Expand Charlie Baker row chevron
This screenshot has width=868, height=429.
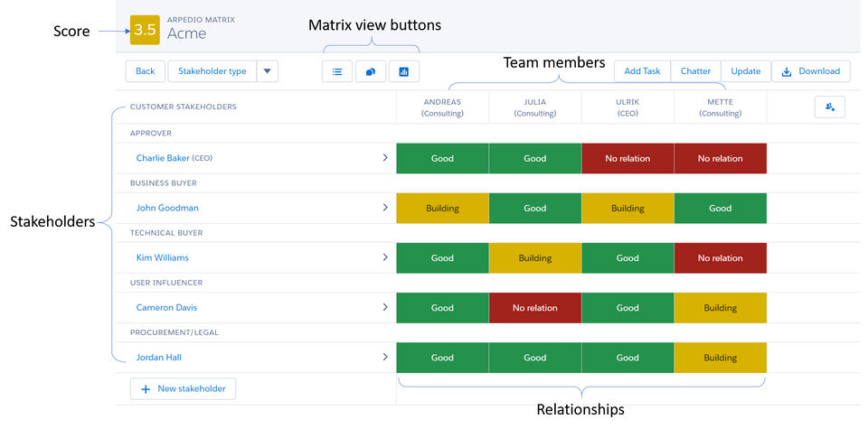[x=385, y=158]
